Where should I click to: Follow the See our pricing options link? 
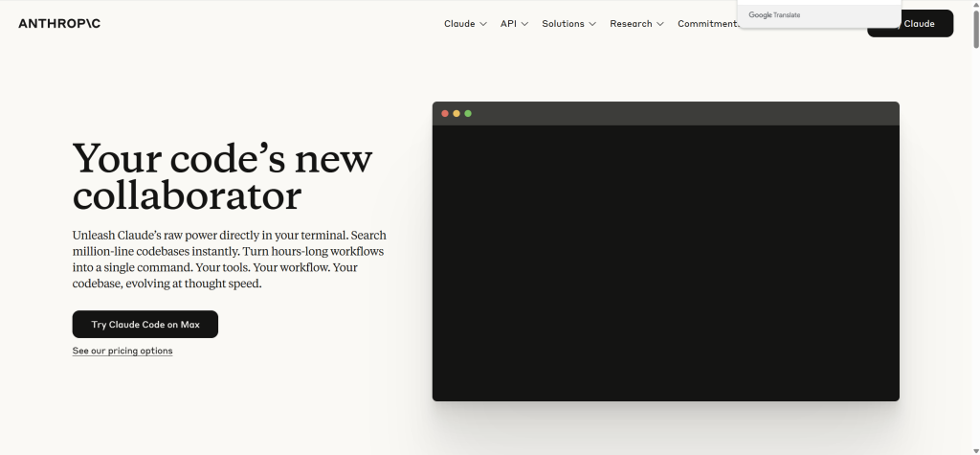click(x=122, y=351)
